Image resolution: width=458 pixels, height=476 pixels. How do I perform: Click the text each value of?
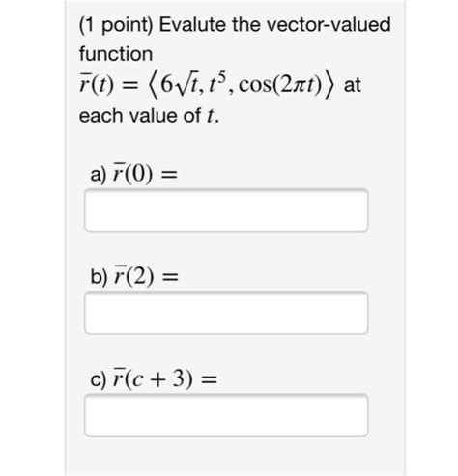140,115
